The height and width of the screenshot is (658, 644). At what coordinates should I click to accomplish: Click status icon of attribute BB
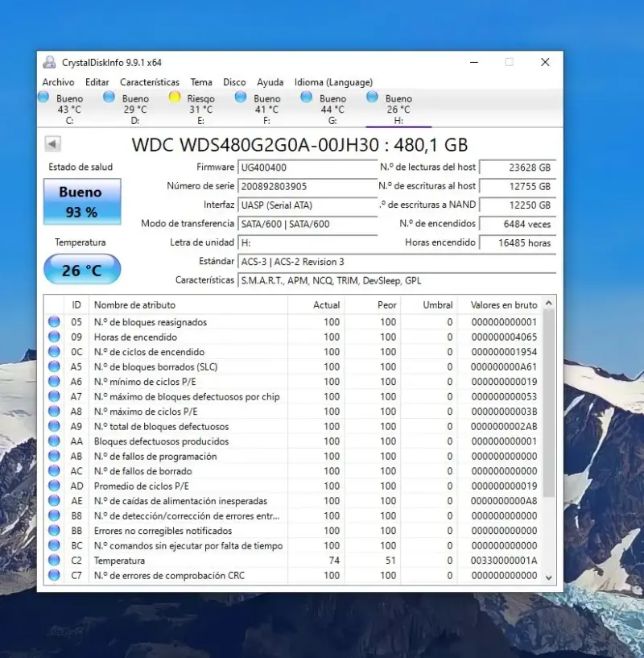54,531
